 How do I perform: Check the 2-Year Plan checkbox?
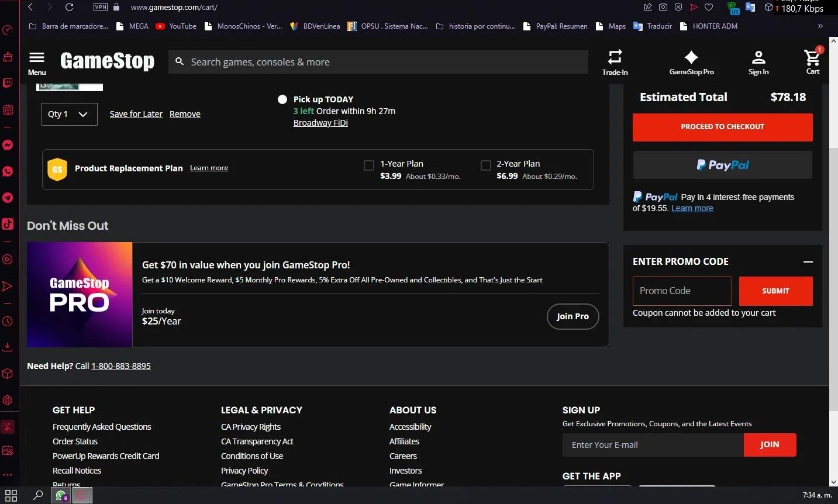click(x=485, y=165)
